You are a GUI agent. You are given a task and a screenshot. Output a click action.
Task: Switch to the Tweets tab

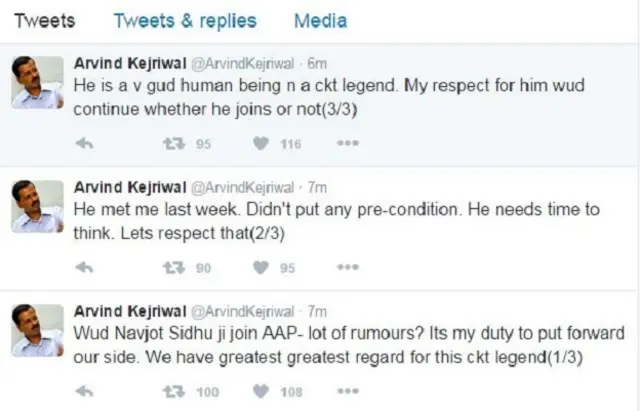44,21
